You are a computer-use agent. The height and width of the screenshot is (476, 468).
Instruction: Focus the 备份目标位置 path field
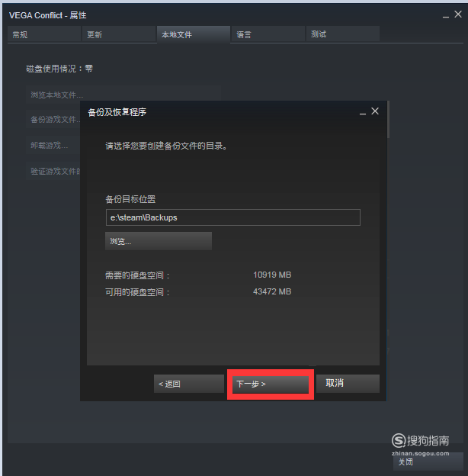[x=233, y=217]
